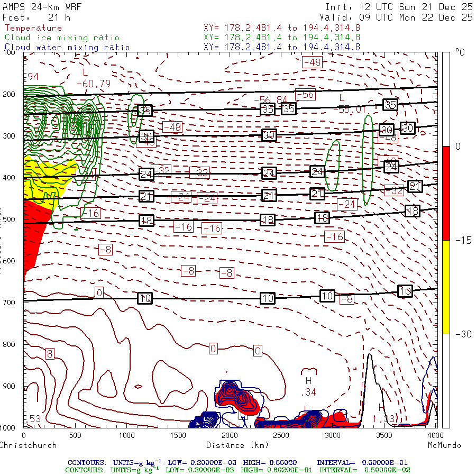Click the blue 'INTERVAL= 0.50000E-01' value
476x476 pixels.
362,463
